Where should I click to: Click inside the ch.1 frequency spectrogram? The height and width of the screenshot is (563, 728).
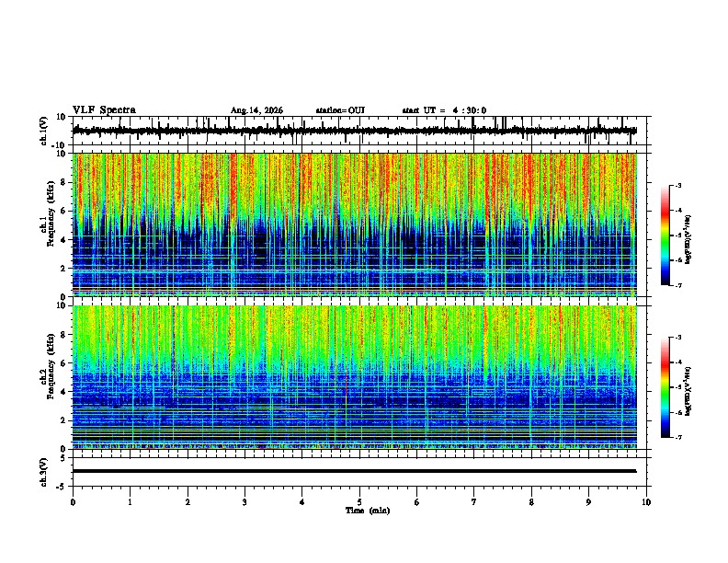click(x=355, y=224)
